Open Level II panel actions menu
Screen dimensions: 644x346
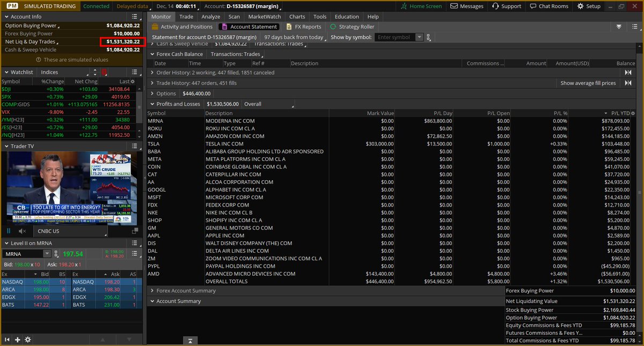[135, 244]
